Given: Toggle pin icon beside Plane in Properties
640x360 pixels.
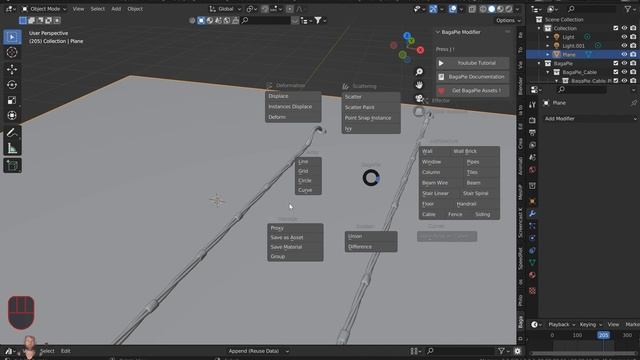Looking at the screenshot, I should click(x=633, y=103).
